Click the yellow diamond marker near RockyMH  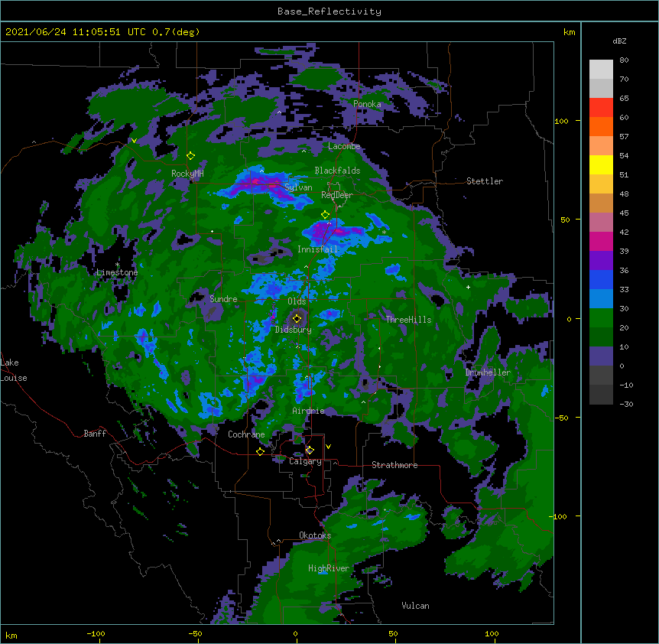[191, 156]
